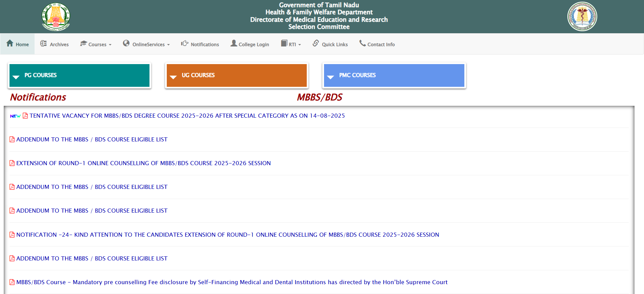
Task: Open the RTI dropdown caret
Action: tap(300, 45)
